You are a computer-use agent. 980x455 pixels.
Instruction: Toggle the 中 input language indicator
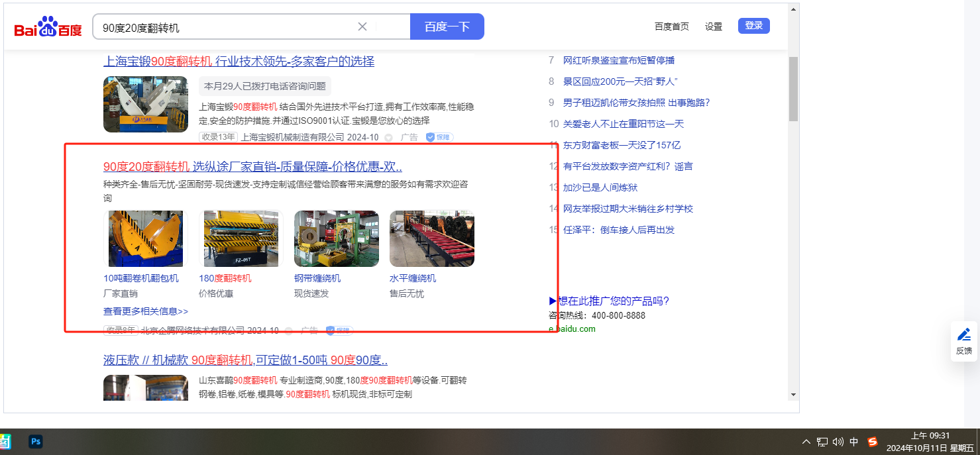854,442
